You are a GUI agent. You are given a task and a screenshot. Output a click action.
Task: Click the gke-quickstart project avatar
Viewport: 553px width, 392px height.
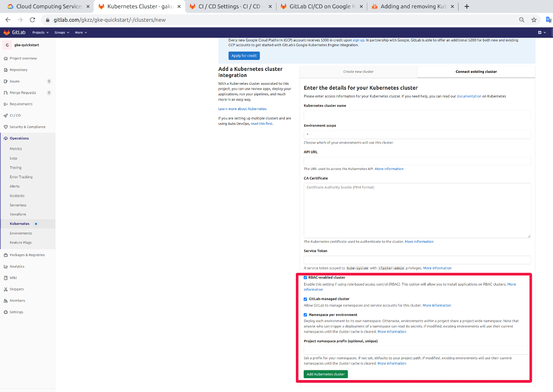7,45
